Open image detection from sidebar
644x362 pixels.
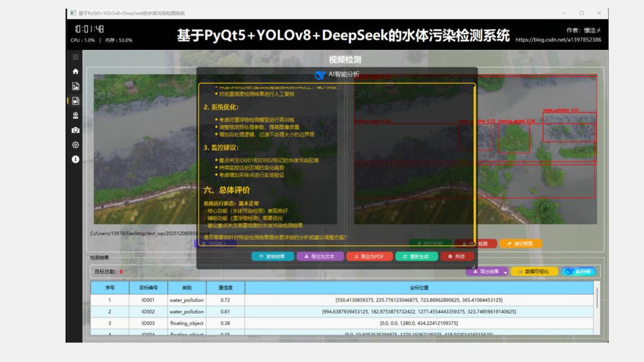point(76,86)
